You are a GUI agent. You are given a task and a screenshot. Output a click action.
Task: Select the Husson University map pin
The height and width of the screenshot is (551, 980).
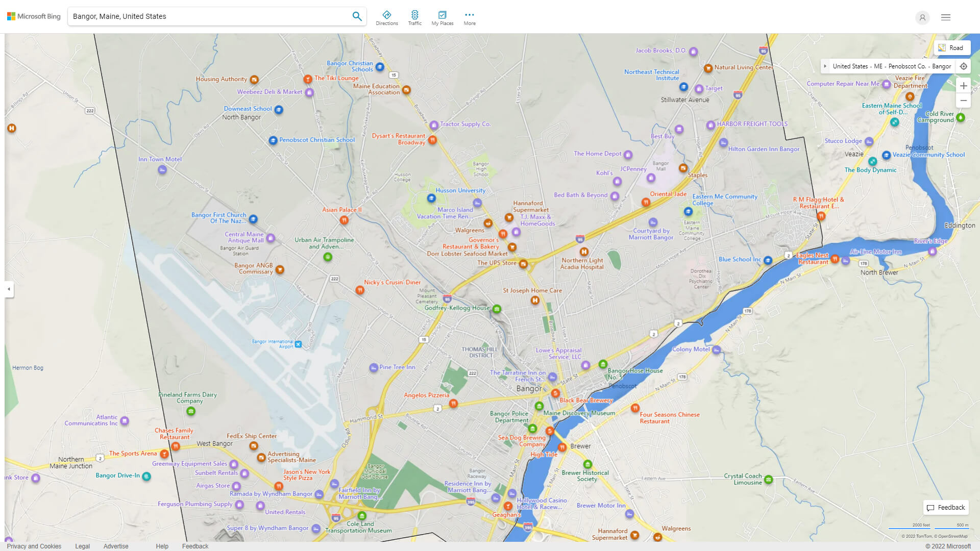coord(431,197)
